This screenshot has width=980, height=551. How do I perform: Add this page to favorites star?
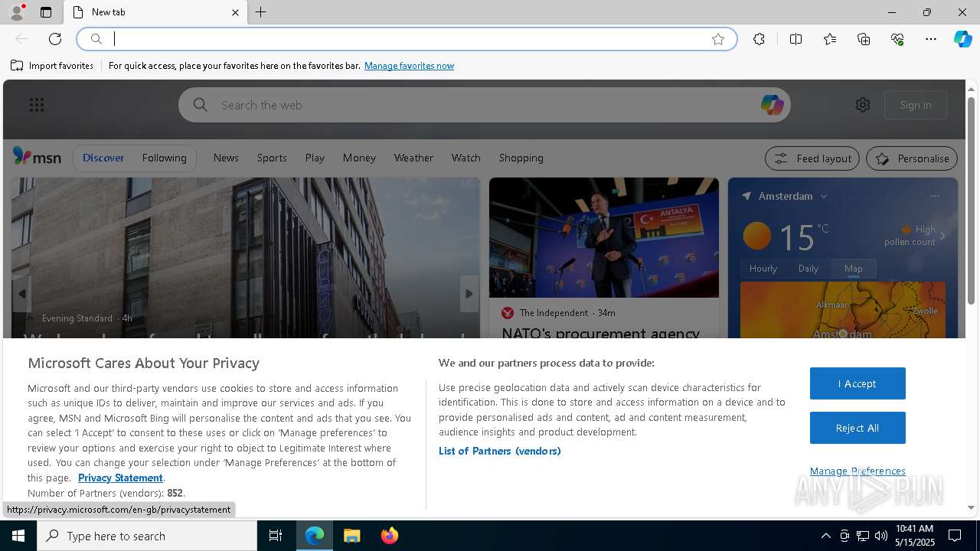coord(718,39)
